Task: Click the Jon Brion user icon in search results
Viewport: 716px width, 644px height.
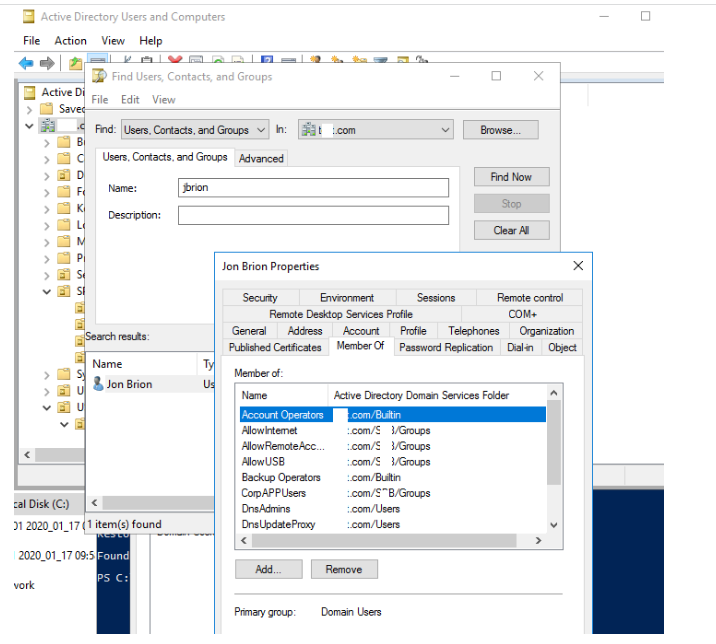Action: click(98, 384)
